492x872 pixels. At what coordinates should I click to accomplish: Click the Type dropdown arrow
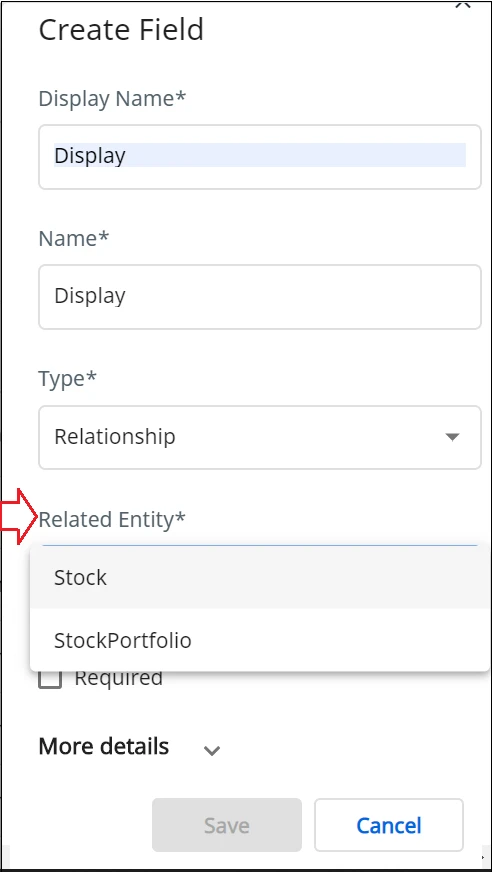click(453, 437)
